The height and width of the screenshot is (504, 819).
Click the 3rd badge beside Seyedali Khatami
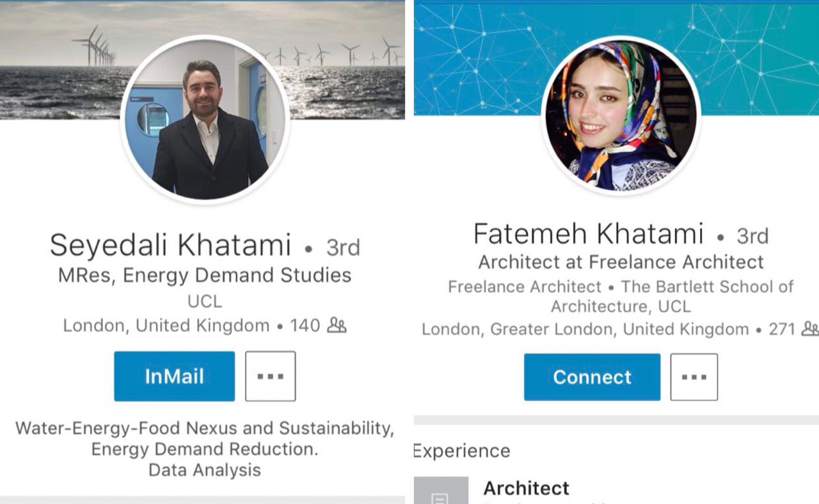coord(343,247)
